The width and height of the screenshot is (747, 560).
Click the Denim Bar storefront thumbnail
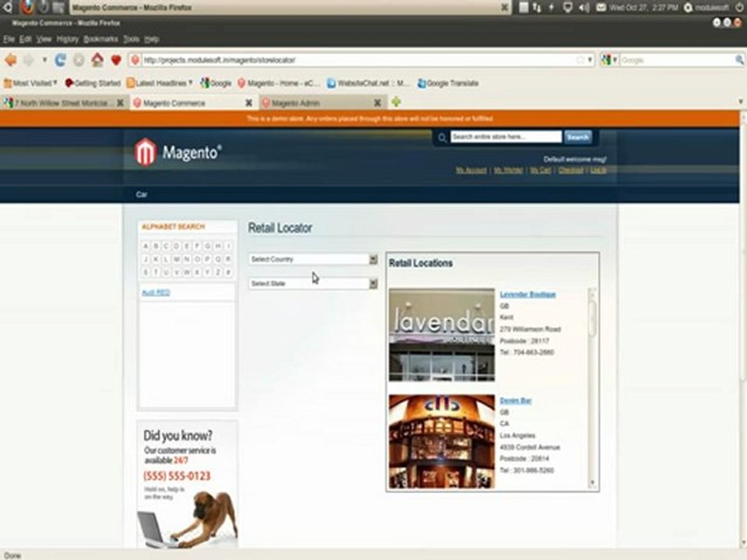pos(442,442)
